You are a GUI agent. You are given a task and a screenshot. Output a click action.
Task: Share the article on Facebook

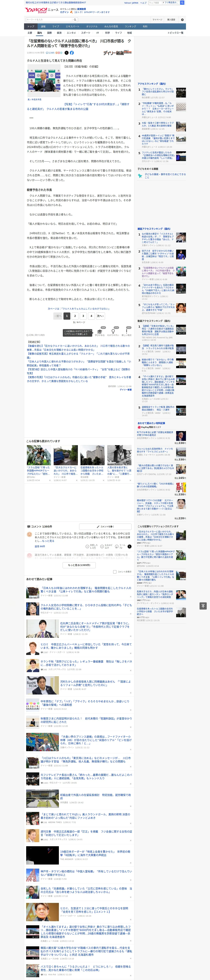(x=72, y=53)
